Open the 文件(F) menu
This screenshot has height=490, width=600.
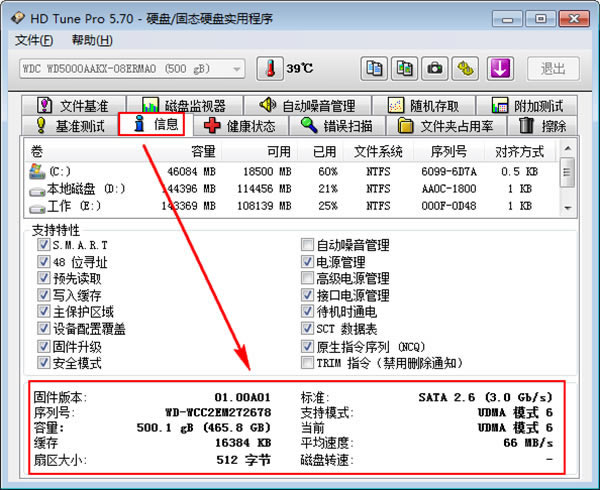coord(34,40)
